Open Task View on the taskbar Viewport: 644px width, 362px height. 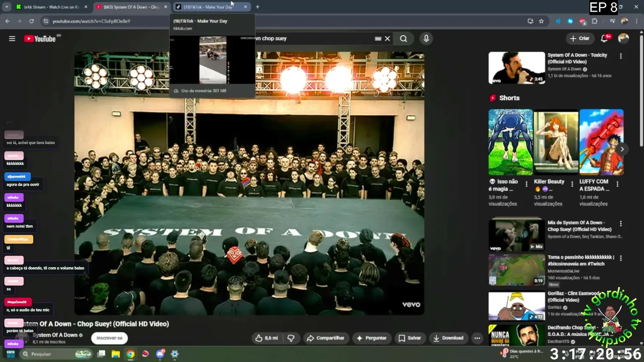click(101, 354)
